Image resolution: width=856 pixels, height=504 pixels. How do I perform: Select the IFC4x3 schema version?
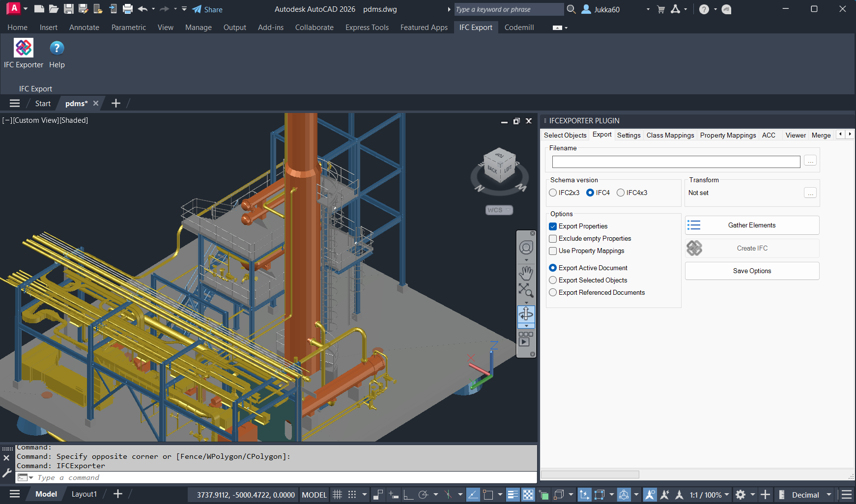coord(621,193)
